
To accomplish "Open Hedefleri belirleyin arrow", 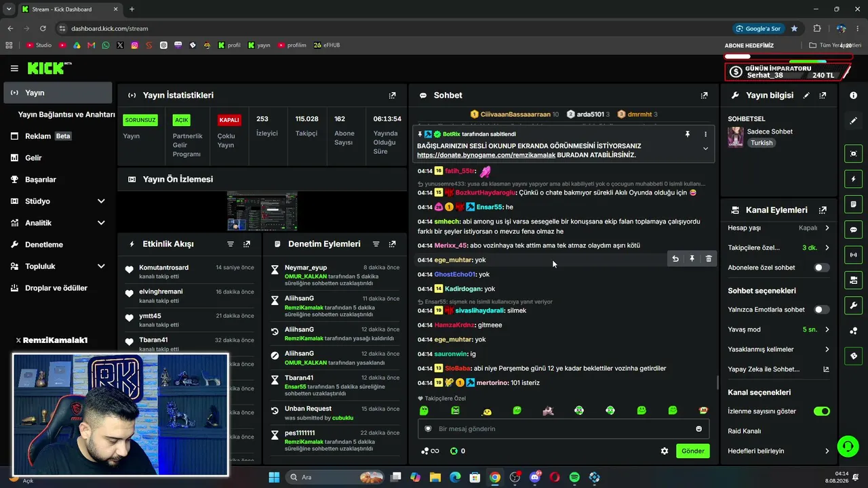I will (827, 451).
